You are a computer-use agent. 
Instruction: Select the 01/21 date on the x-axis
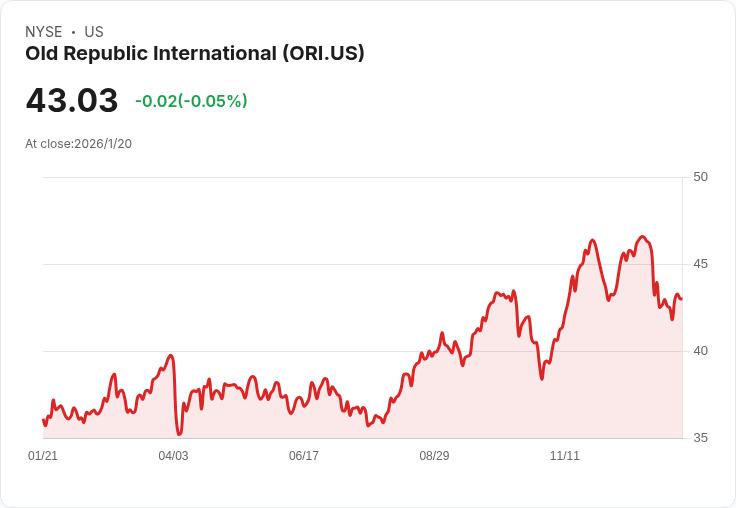pyautogui.click(x=43, y=456)
